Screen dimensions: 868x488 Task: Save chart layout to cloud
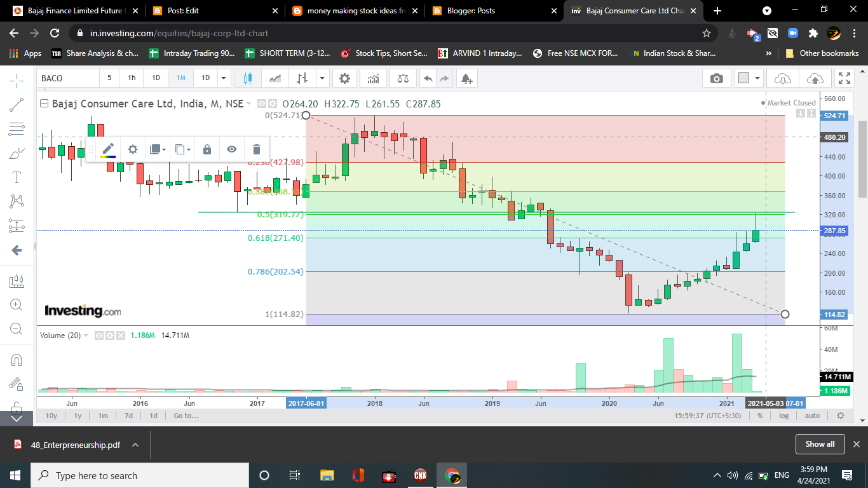click(814, 78)
